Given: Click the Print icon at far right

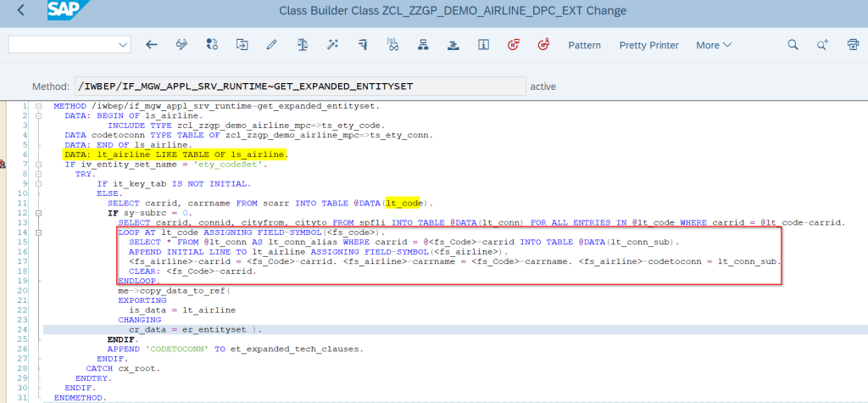Looking at the screenshot, I should click(853, 45).
